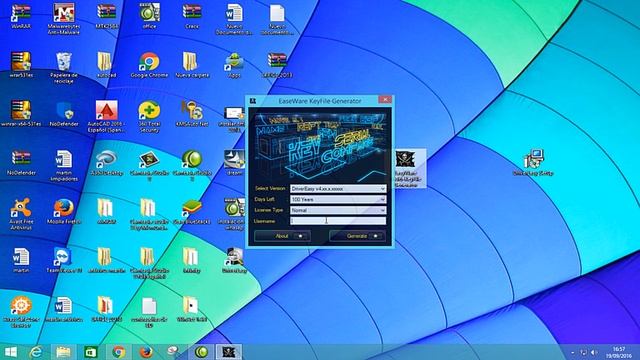Select the DriverEasy Setup installer icon
The image size is (640, 360).
pos(533,162)
